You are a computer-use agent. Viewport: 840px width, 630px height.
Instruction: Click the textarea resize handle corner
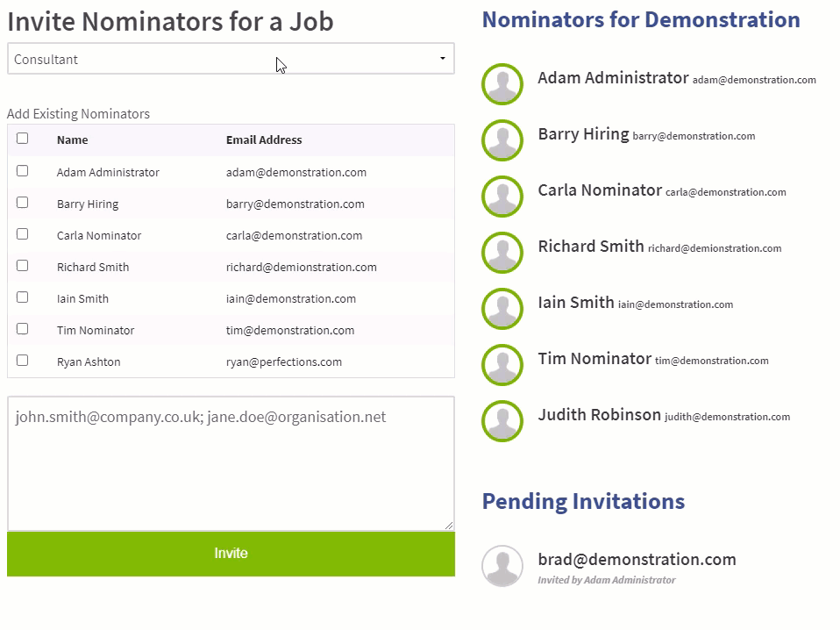(450, 526)
